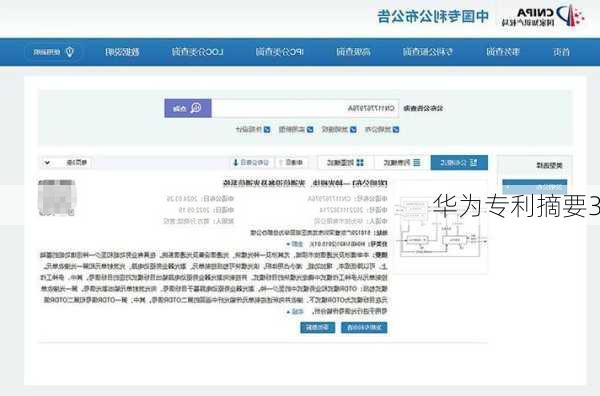Switch to the 公布模式 view tab
This screenshot has height=396, width=600.
point(459,163)
